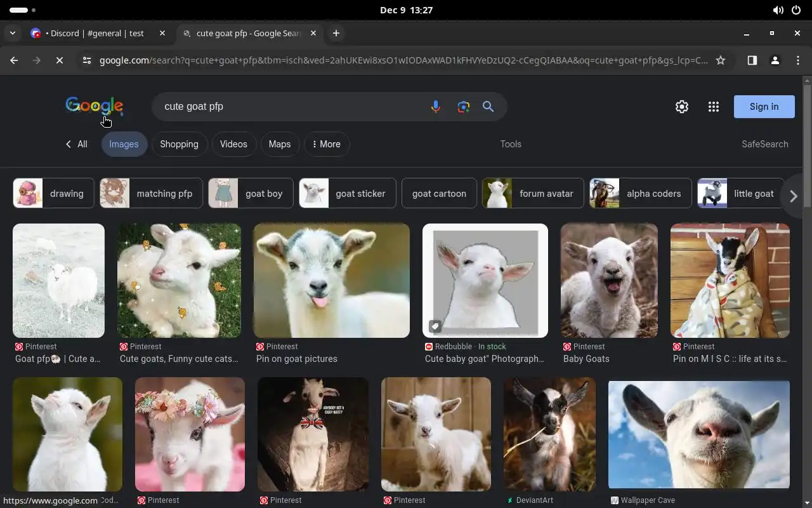Filter by the alpha coders chip

pyautogui.click(x=641, y=194)
